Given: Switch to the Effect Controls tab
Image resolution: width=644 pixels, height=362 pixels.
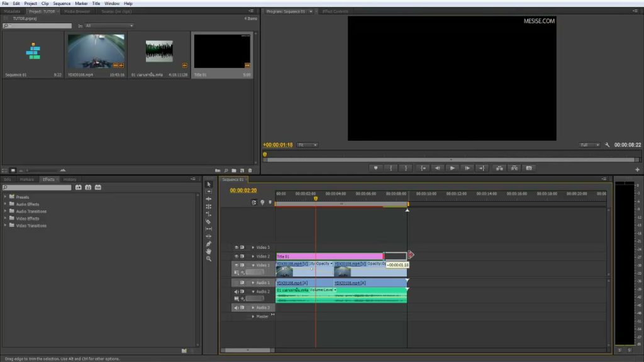Looking at the screenshot, I should pyautogui.click(x=335, y=11).
